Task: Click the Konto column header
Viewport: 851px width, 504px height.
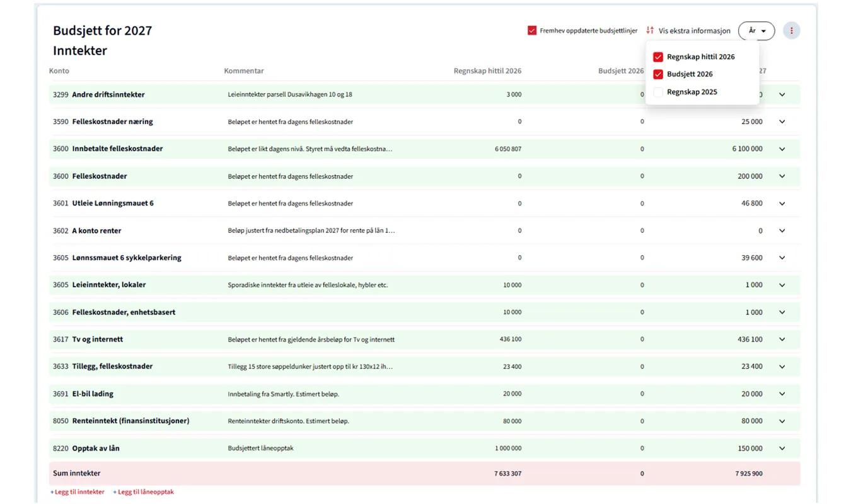Action: point(59,71)
